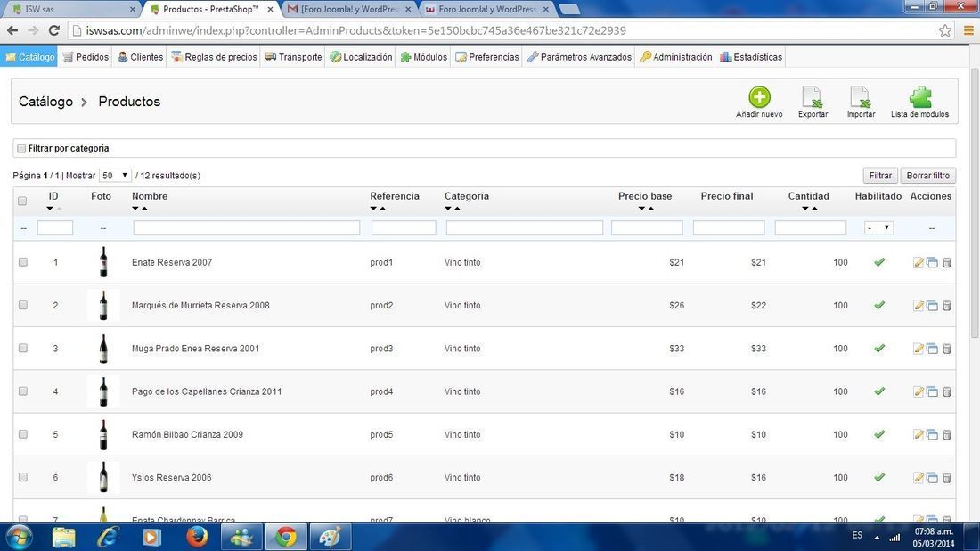Screen dimensions: 980x551
Task: Open the Estadísticas menu
Action: pyautogui.click(x=751, y=57)
